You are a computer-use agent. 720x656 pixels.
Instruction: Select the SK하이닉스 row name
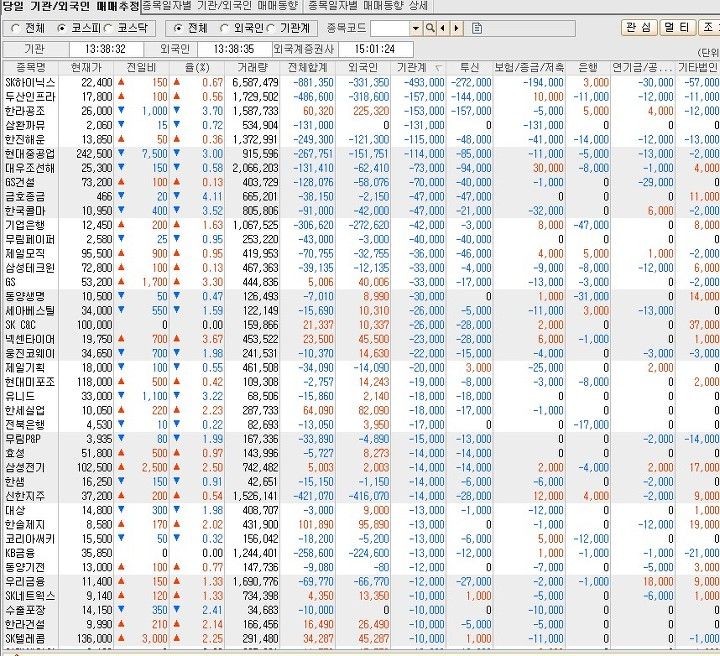tap(30, 83)
